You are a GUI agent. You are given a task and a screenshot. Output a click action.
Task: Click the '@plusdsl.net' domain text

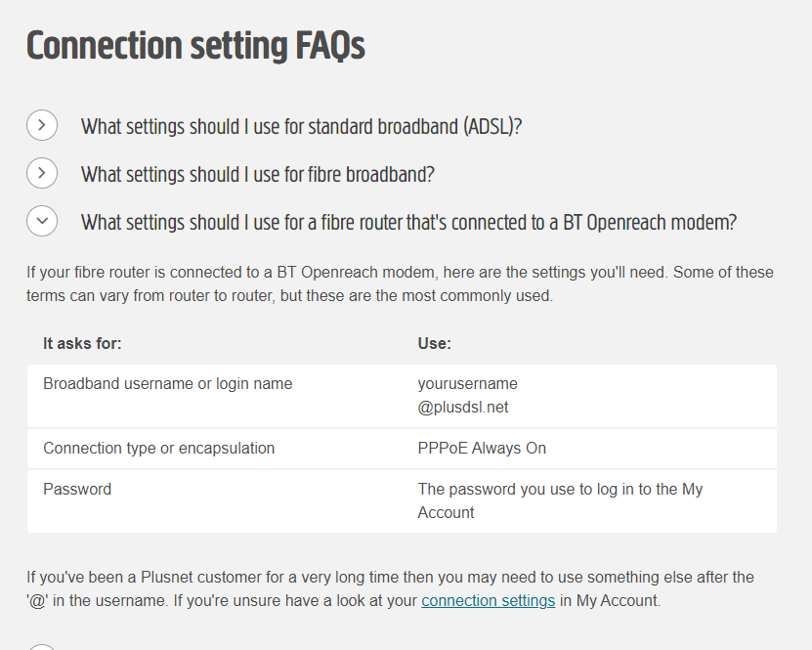[x=463, y=408]
